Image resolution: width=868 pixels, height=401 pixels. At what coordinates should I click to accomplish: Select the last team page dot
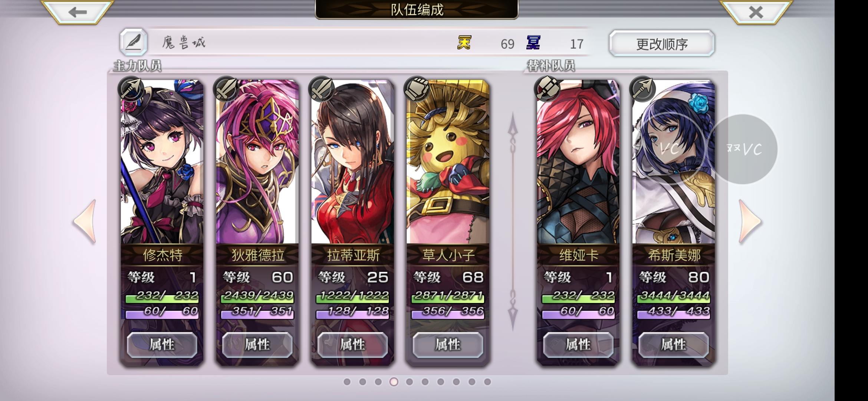click(487, 382)
